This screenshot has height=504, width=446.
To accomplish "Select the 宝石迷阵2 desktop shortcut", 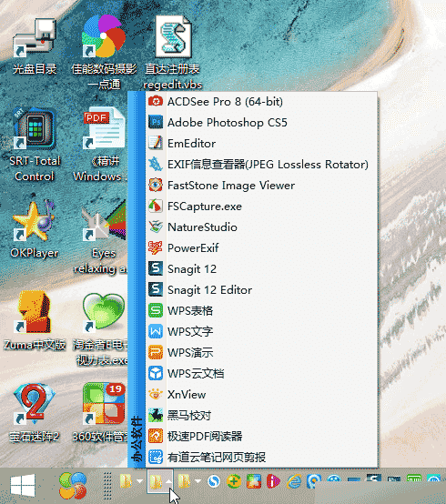I will click(35, 413).
